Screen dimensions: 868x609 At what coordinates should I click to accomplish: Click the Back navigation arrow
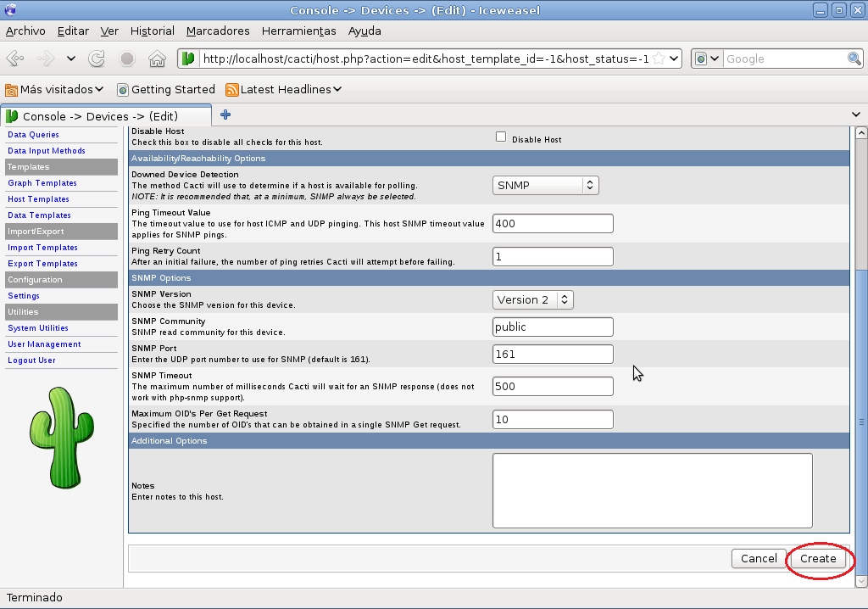tap(17, 59)
